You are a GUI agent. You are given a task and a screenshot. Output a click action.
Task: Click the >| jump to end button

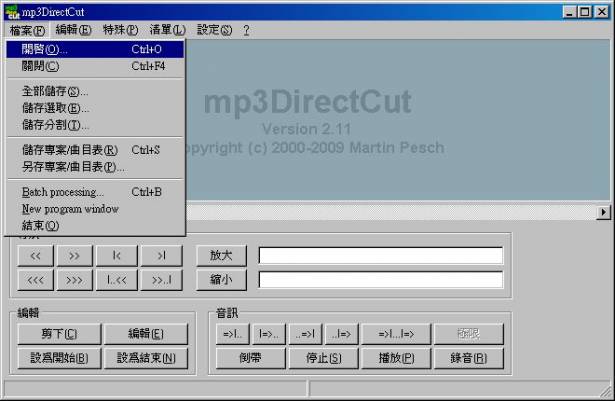tap(162, 256)
